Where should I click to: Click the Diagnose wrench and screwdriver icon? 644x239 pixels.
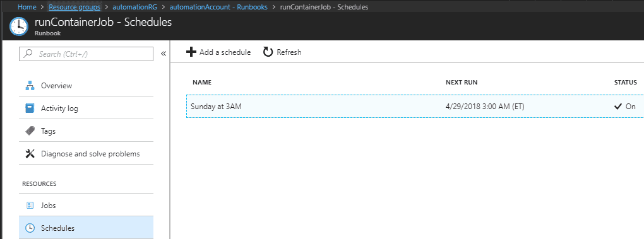tap(30, 154)
